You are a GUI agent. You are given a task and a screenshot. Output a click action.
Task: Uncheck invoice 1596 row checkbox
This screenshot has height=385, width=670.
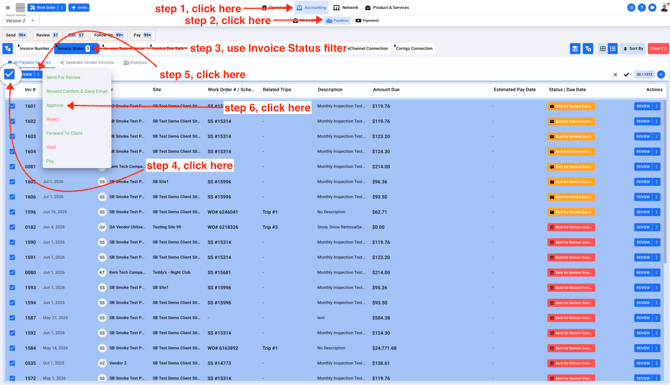tap(12, 212)
